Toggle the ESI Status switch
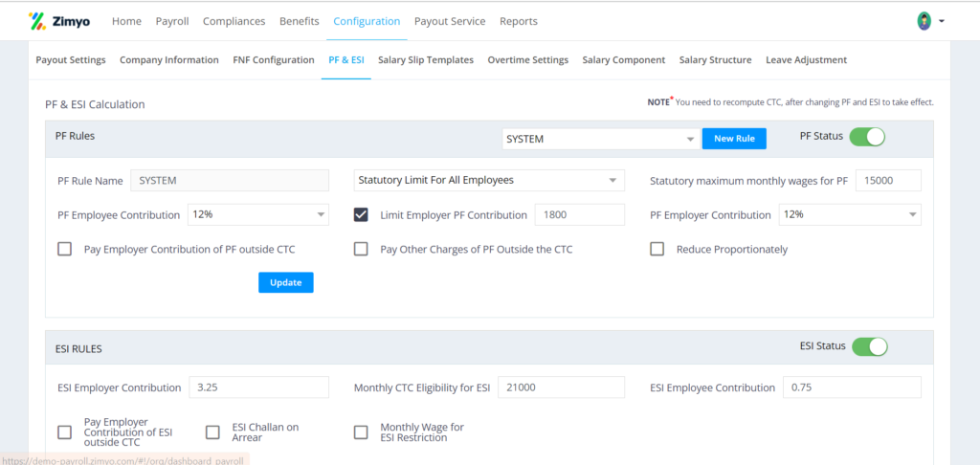This screenshot has width=980, height=465. coord(869,346)
